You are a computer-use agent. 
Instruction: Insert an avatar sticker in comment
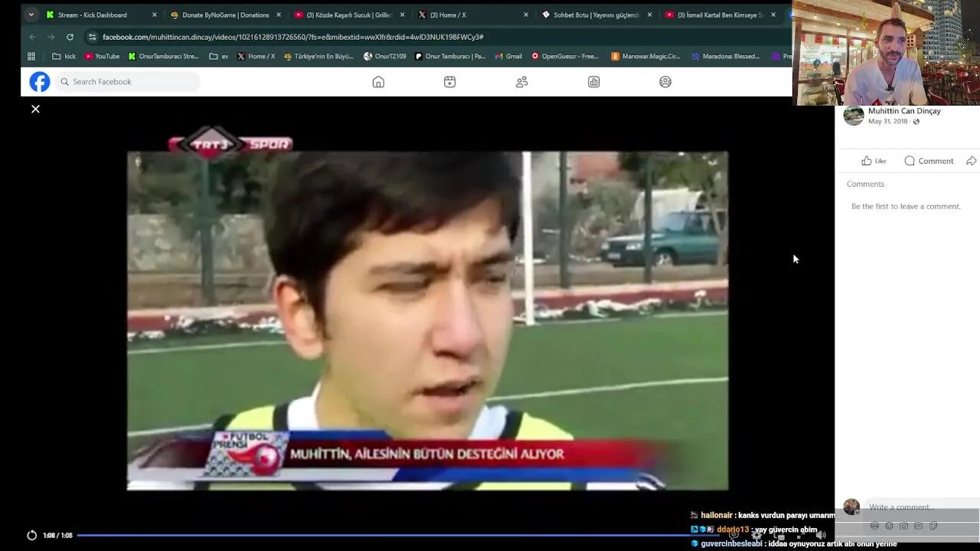click(874, 526)
